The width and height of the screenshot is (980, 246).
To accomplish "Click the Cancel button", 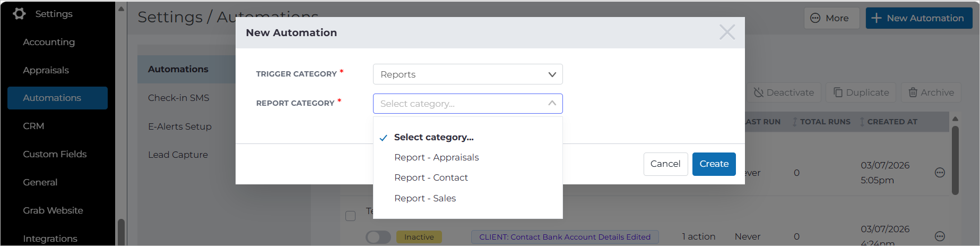I will coord(665,164).
